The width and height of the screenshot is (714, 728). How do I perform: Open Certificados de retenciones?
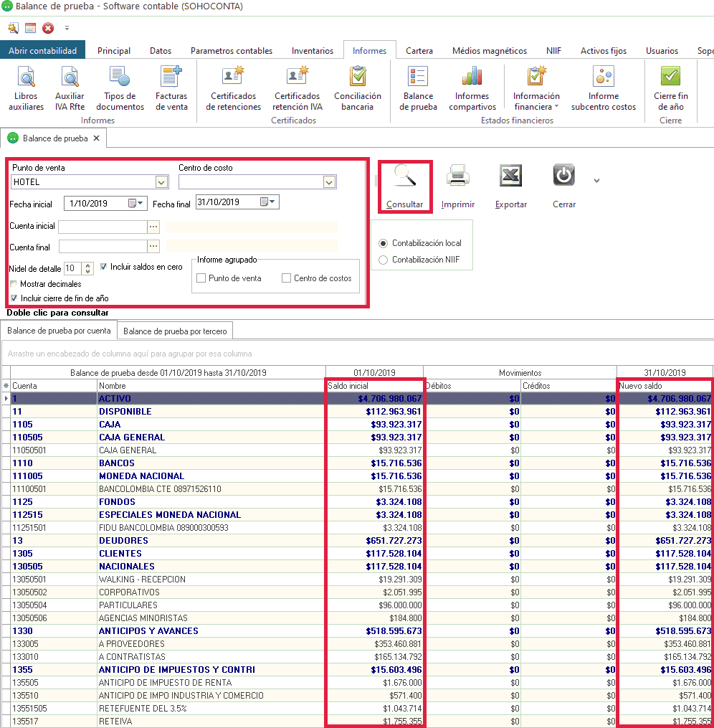coord(233,88)
